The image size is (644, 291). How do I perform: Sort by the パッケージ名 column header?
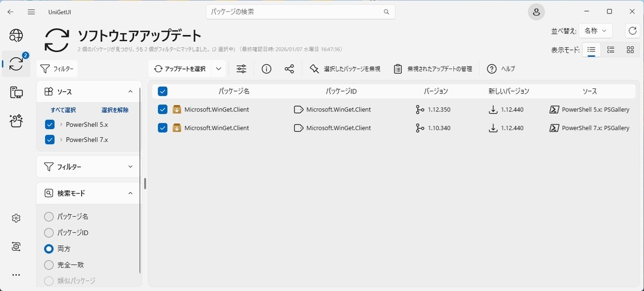click(234, 91)
